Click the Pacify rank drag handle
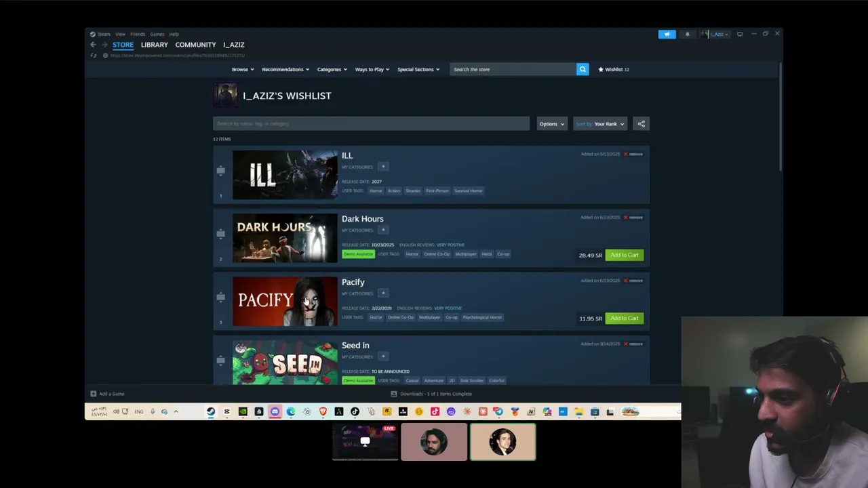Screen dimensions: 868x488 [x=220, y=297]
